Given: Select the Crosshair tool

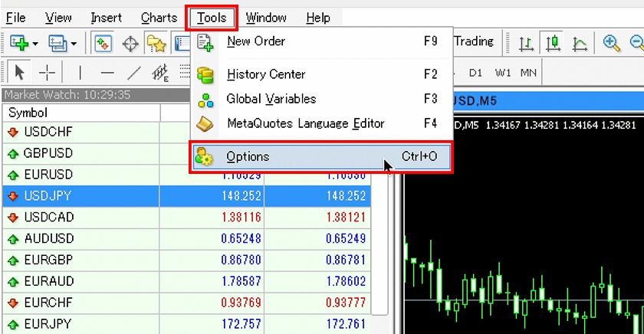Looking at the screenshot, I should click(x=48, y=73).
